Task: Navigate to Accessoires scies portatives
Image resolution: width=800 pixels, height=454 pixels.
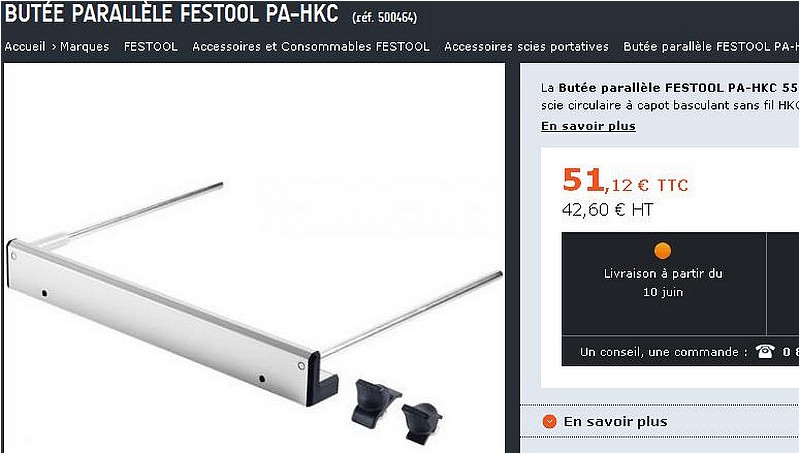Action: click(x=526, y=46)
